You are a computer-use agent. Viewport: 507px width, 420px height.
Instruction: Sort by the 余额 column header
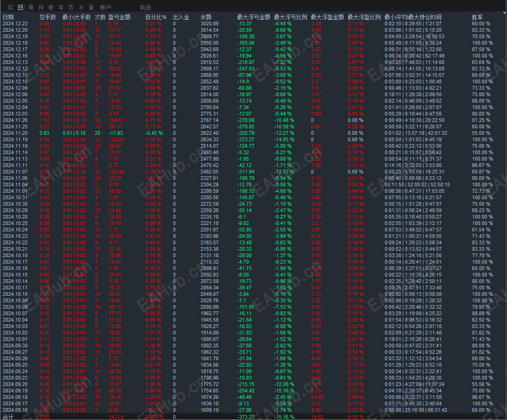206,17
